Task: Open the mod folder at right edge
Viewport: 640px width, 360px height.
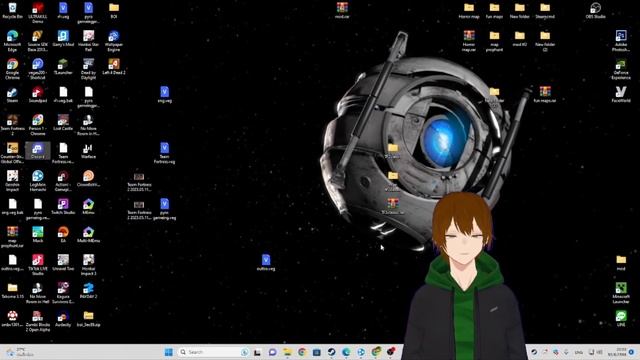Action: point(621,262)
